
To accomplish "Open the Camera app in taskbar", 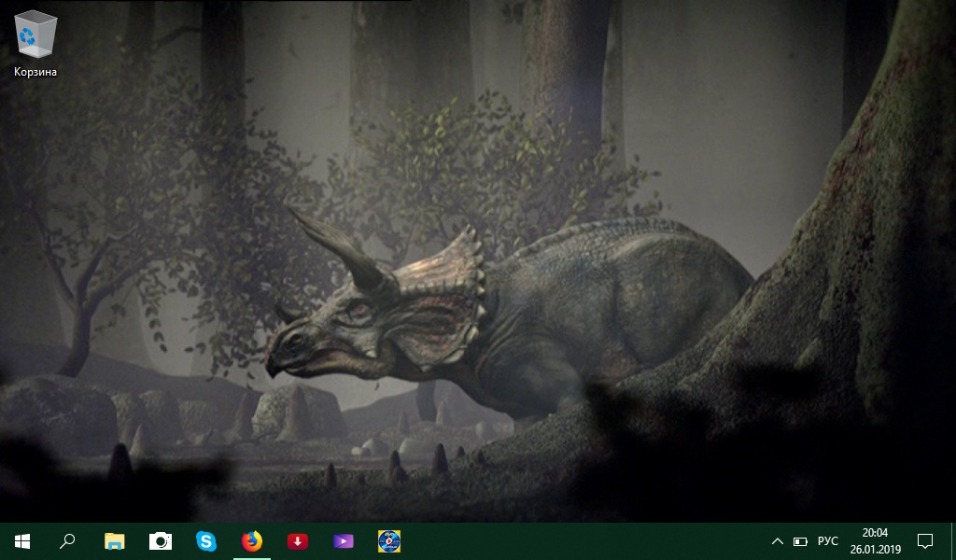I will (161, 541).
